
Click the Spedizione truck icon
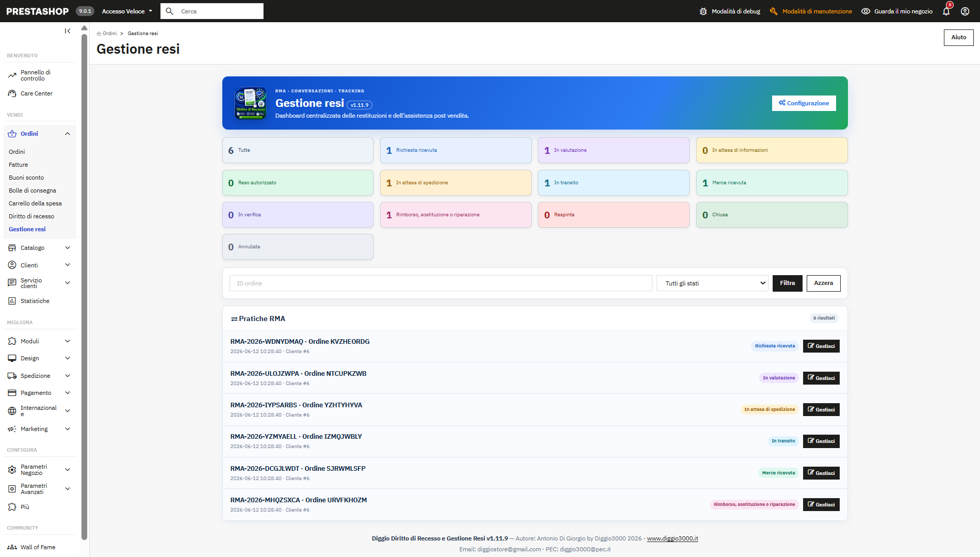tap(12, 376)
